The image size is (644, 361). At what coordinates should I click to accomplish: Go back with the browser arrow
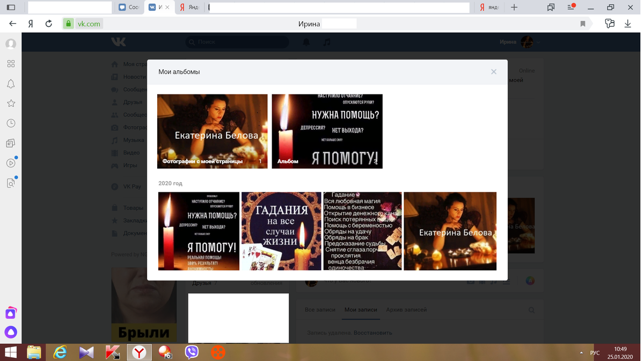pos(13,24)
